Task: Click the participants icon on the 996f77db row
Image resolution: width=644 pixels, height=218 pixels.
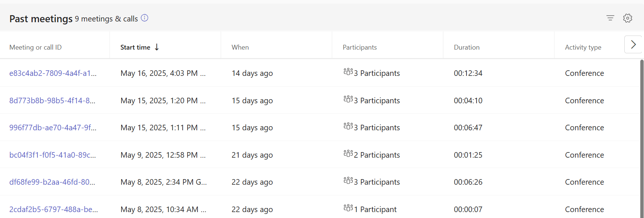Action: pyautogui.click(x=348, y=127)
